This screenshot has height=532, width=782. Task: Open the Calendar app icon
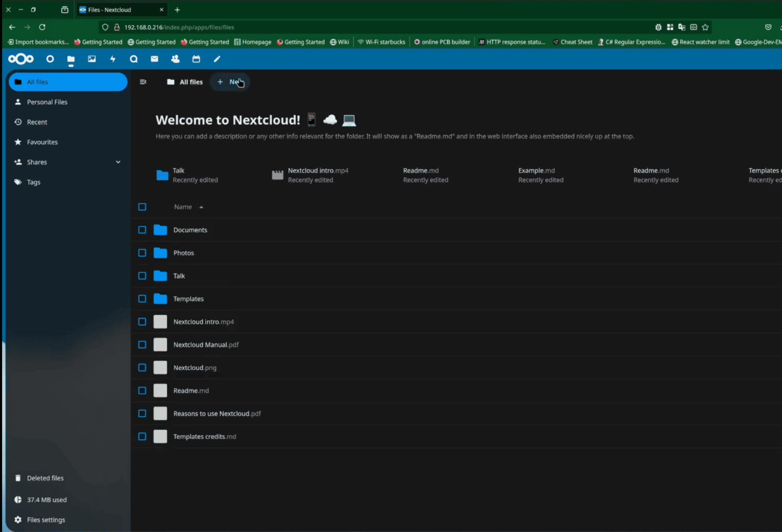196,59
